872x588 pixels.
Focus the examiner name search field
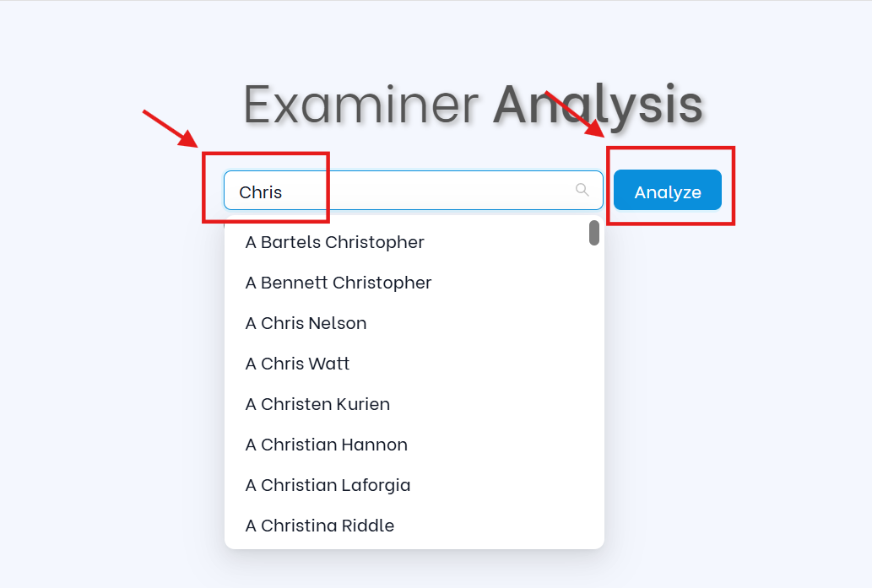click(x=405, y=191)
